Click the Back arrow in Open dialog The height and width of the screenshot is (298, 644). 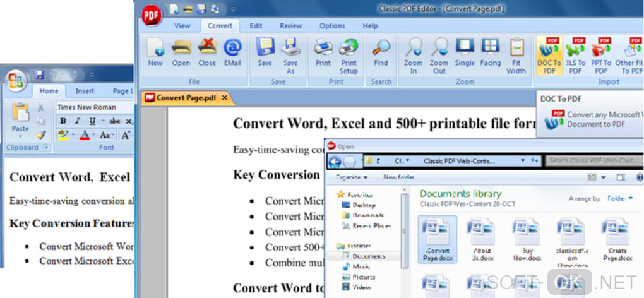pos(335,162)
